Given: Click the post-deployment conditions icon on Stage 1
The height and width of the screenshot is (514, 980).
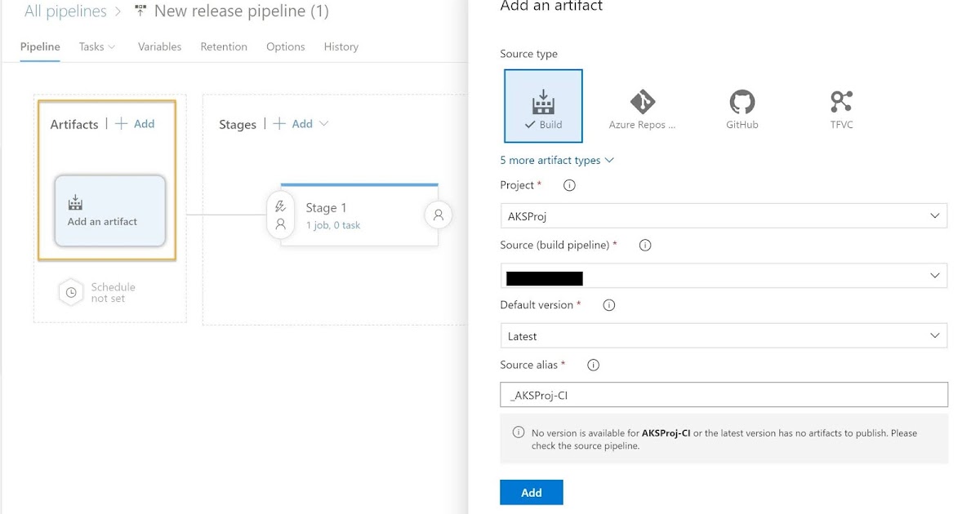Looking at the screenshot, I should click(438, 215).
